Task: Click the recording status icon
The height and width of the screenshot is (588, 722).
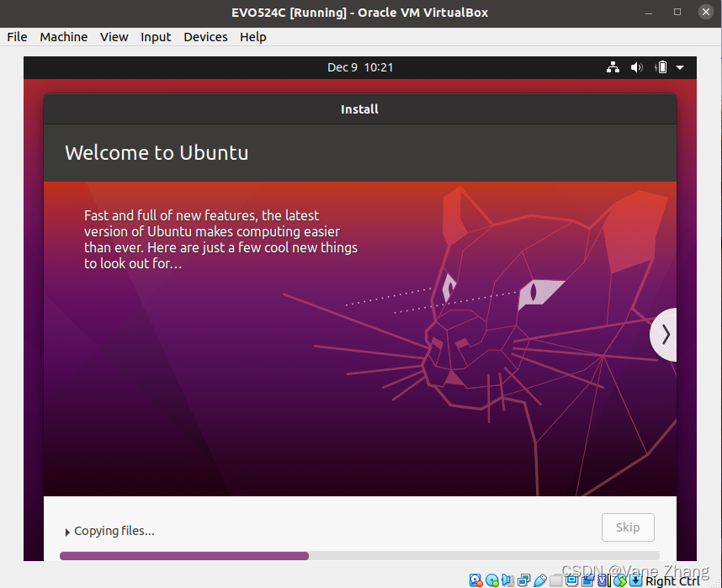Action: 587,580
